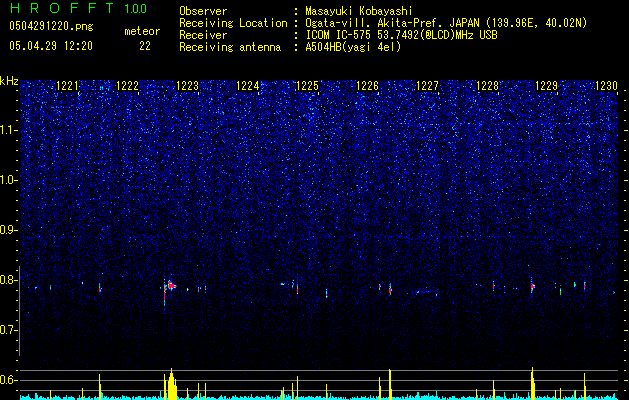Click the bright meteor echo after 1222
The image size is (629, 400).
pos(171,286)
